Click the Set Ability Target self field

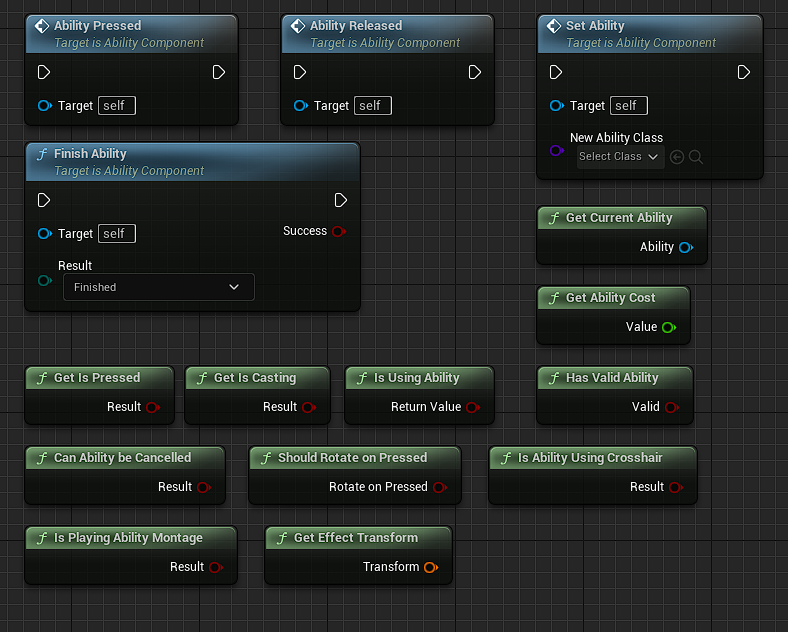(628, 106)
